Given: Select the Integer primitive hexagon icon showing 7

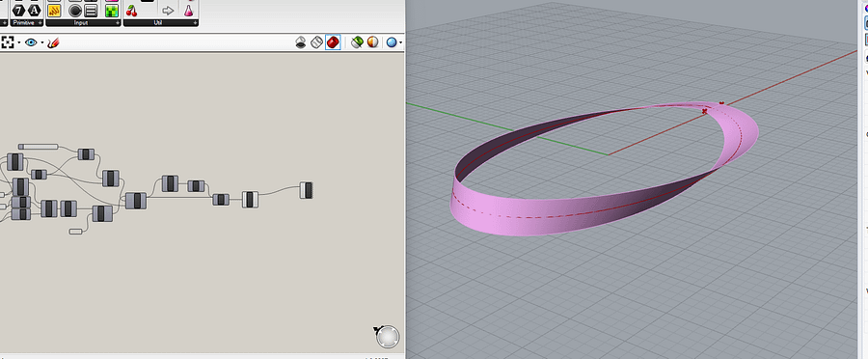Looking at the screenshot, I should 19,11.
